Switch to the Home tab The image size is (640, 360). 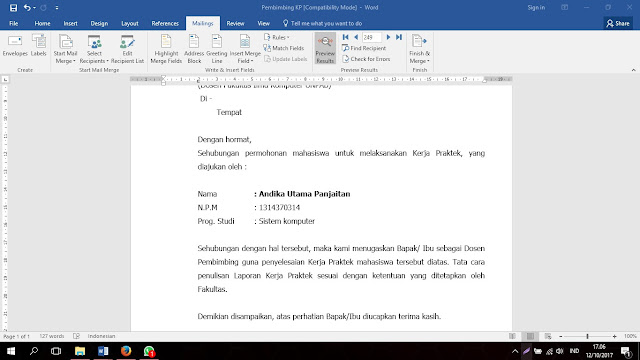coord(42,23)
